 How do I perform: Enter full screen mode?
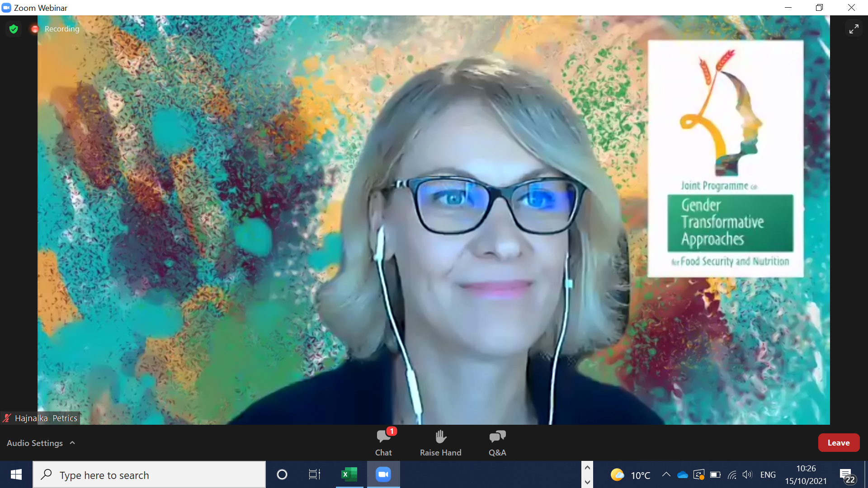pos(854,29)
